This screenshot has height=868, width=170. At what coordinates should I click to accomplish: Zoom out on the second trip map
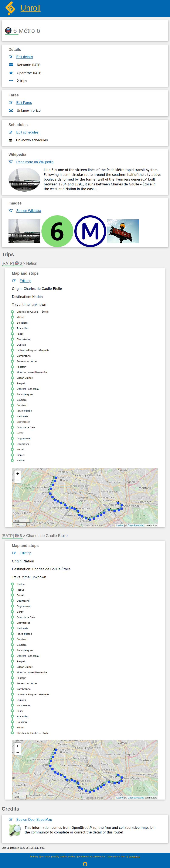click(18, 753)
